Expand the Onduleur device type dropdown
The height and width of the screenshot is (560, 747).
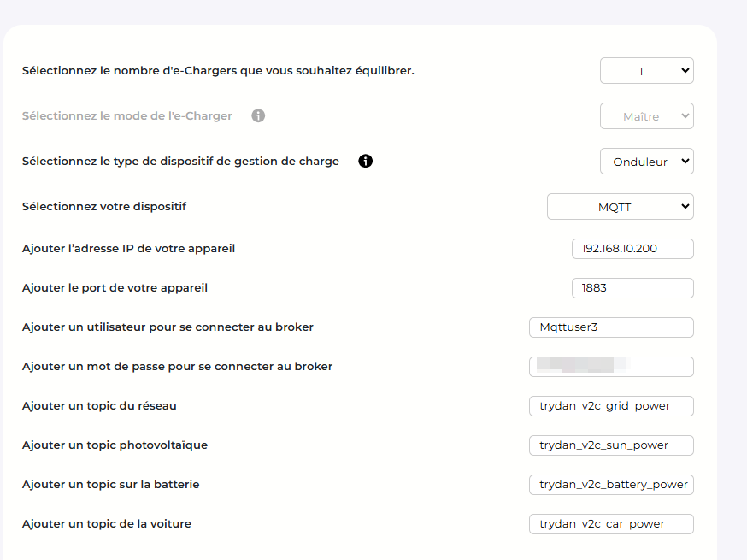pyautogui.click(x=646, y=162)
